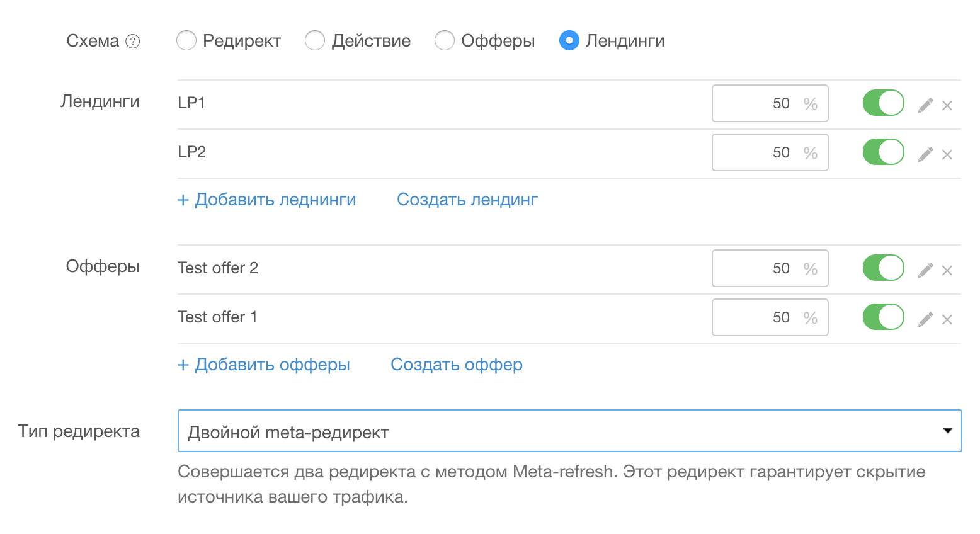Open help tooltip next to Схема
Viewport: 980px width, 534px height.
pos(132,42)
